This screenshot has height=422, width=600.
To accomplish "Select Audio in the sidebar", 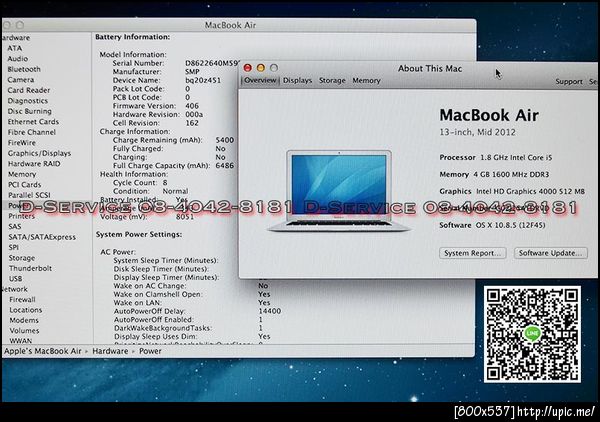I will pos(18,59).
